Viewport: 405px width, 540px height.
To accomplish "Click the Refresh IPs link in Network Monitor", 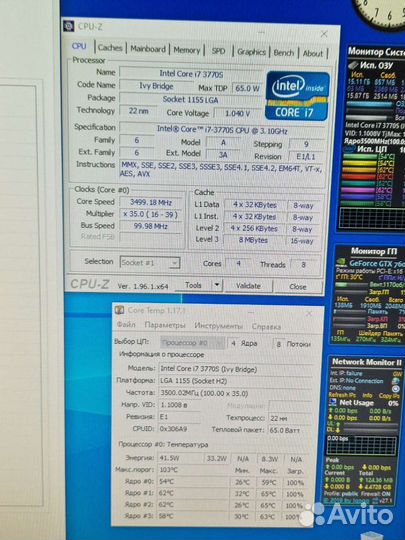I will tap(342, 395).
